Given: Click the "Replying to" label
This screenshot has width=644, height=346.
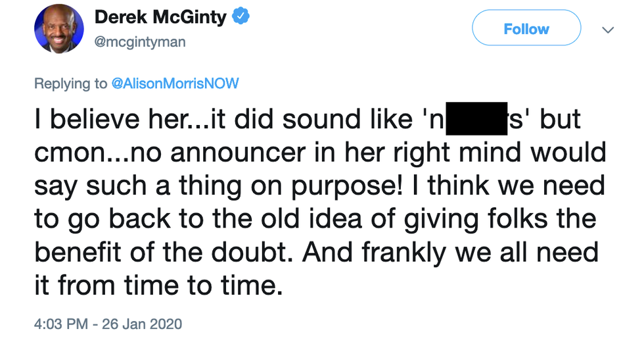Looking at the screenshot, I should pyautogui.click(x=71, y=84).
